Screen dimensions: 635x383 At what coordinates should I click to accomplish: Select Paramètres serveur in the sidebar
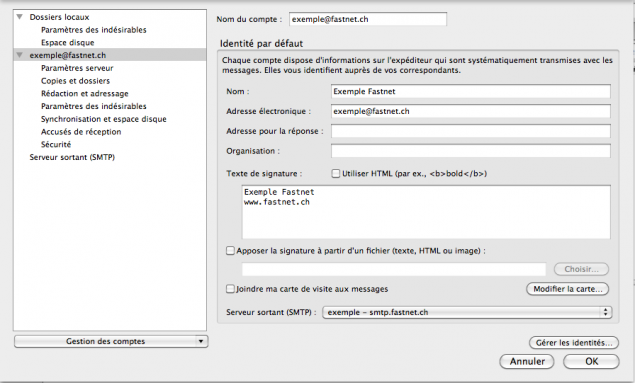point(77,68)
